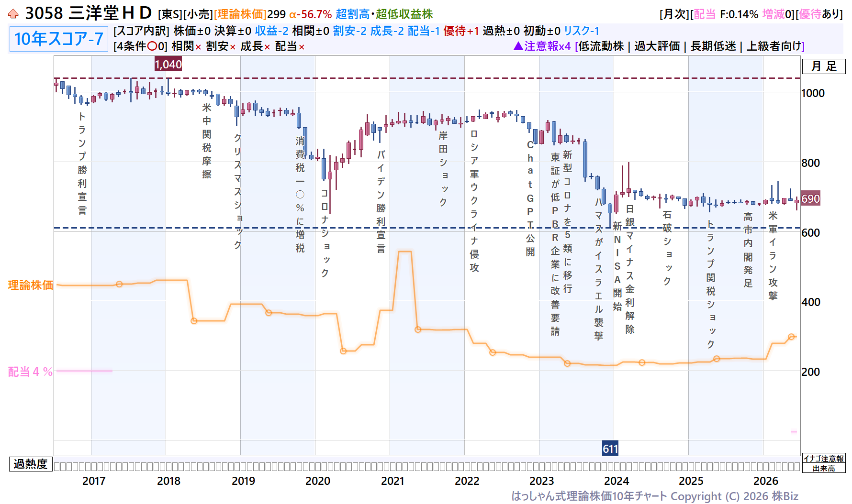Click the 消費税一〇%に増税 event label
This screenshot has height=504, width=852.
300,194
